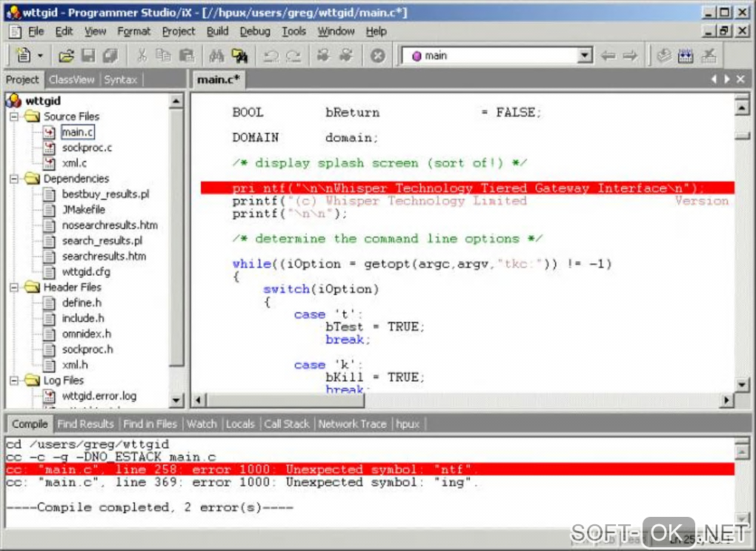This screenshot has width=756, height=551.
Task: Click project tree scrollbar down arrow
Action: [176, 400]
